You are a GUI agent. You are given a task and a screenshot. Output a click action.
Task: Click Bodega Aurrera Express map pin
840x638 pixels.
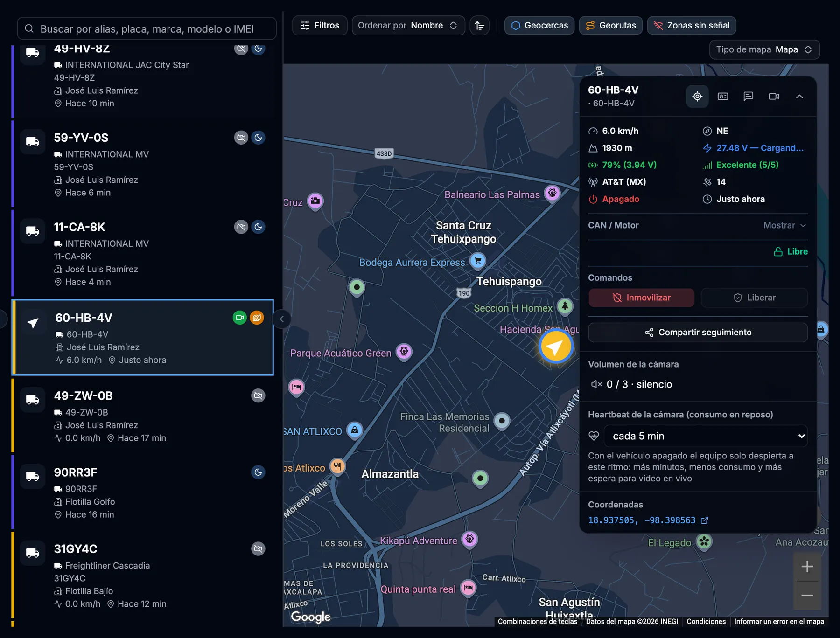tap(478, 261)
